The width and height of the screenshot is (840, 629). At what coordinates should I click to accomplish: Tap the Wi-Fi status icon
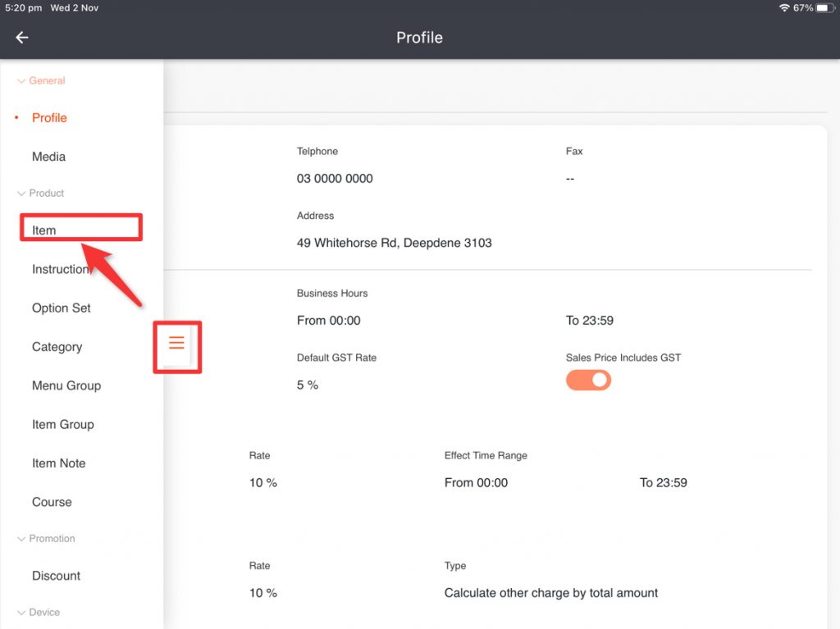coord(784,7)
